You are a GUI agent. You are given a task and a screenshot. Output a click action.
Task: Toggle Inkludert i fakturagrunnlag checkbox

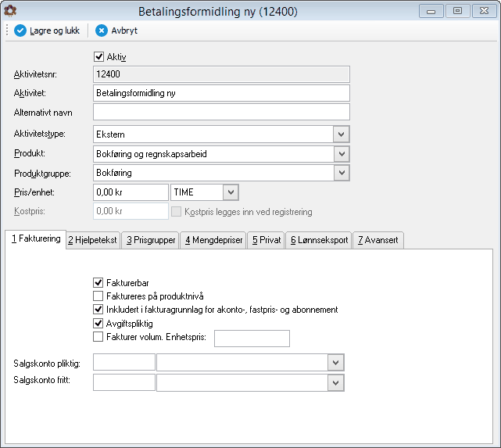[x=98, y=310]
